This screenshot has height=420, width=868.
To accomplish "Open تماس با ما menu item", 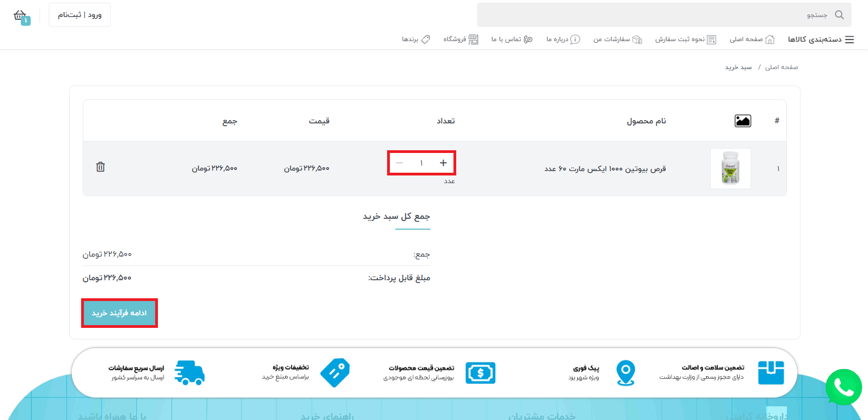I will click(x=512, y=39).
